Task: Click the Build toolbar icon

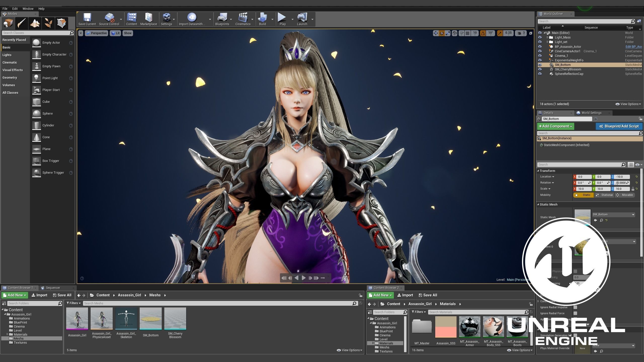Action: (262, 19)
